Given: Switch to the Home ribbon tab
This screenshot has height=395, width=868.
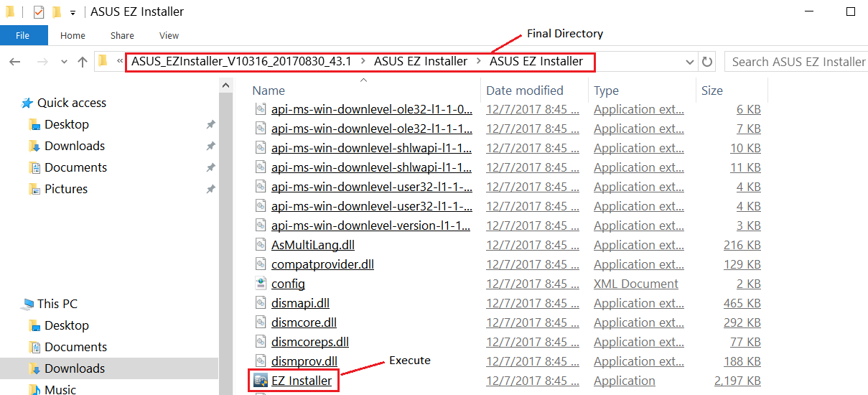Looking at the screenshot, I should pyautogui.click(x=73, y=35).
